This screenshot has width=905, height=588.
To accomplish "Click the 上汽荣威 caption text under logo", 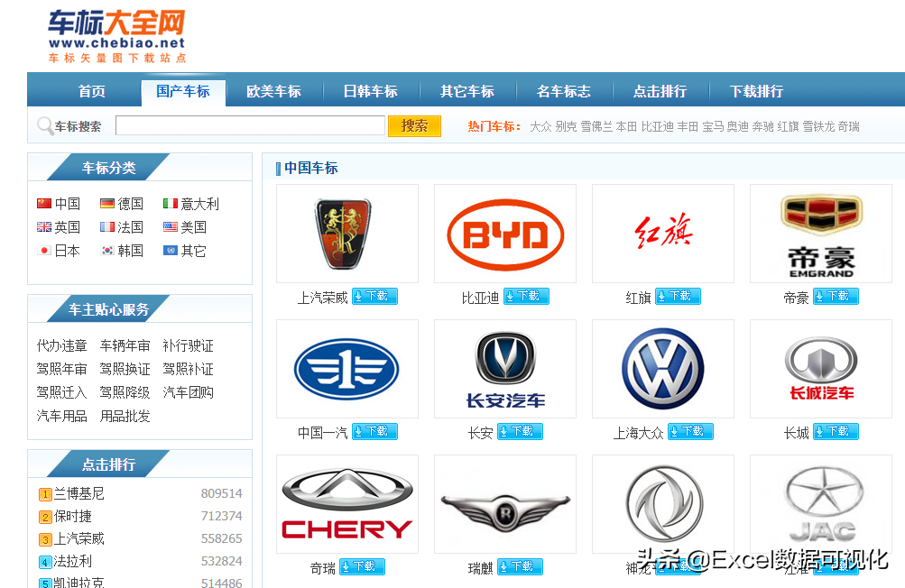I will [323, 298].
